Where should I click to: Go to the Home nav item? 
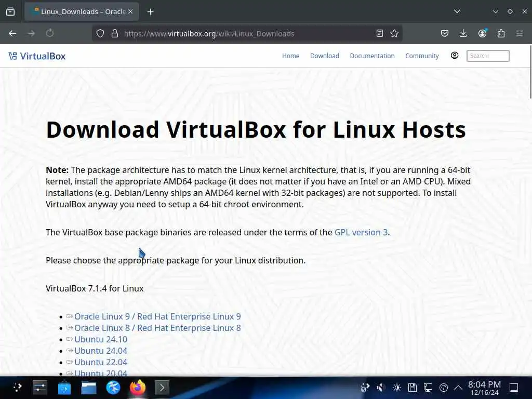[x=291, y=56]
